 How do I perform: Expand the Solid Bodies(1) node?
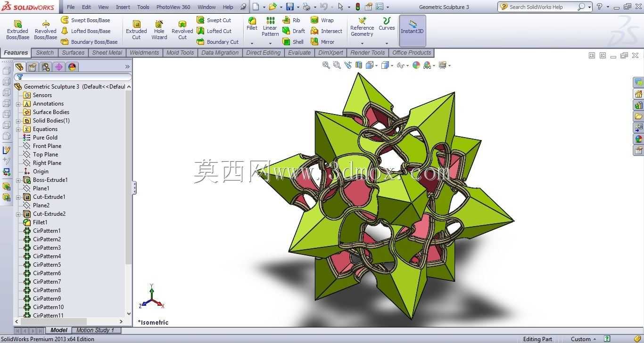click(18, 121)
